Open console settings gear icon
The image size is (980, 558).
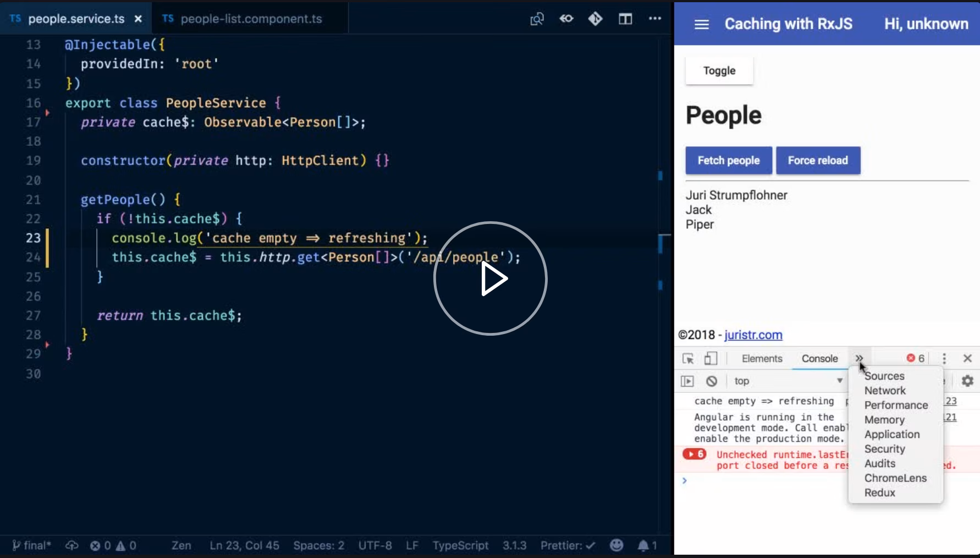[x=967, y=381]
